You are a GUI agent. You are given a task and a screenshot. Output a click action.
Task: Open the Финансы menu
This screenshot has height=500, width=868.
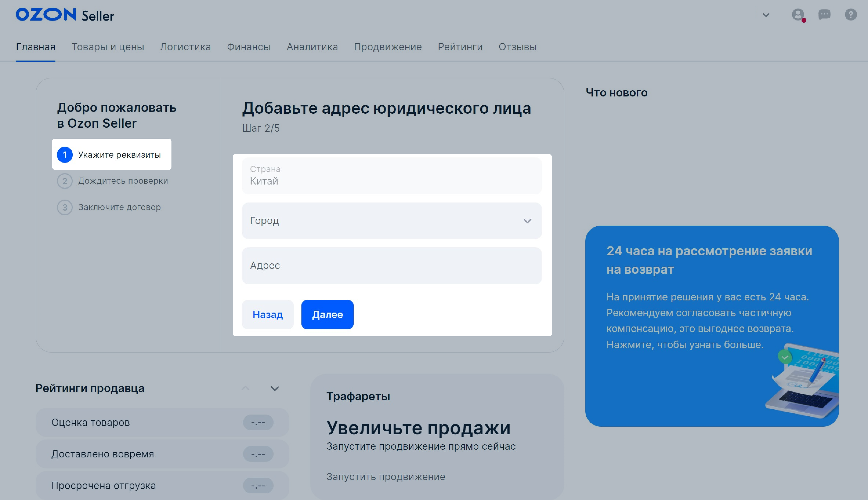coord(249,47)
